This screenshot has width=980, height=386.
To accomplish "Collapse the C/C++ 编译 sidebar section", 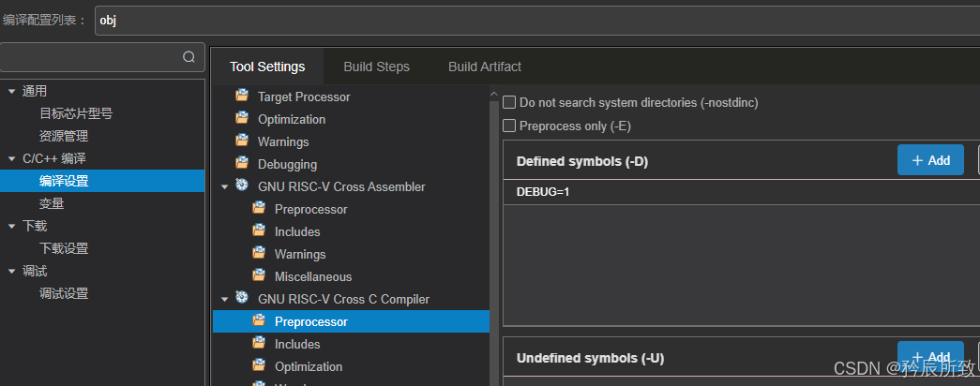I will [12, 158].
